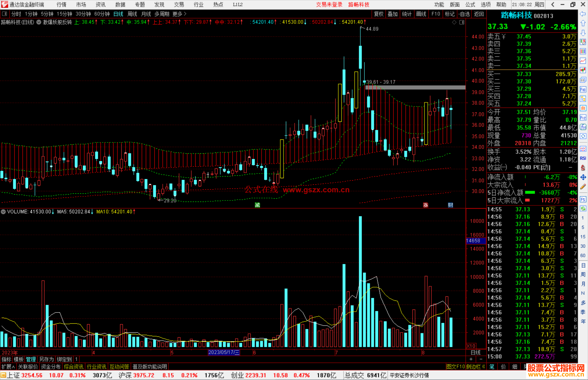Click the wave indicator sidebar icon
Screen dimensions: 588x380
click(x=583, y=149)
